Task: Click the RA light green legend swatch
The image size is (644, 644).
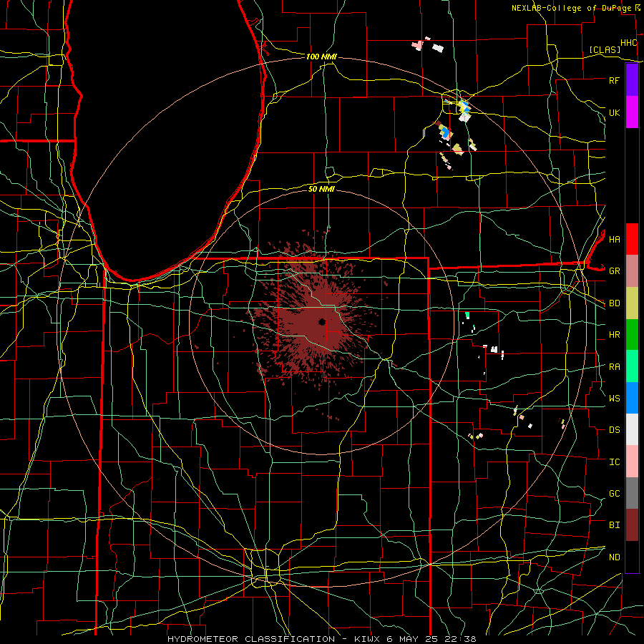Action: click(632, 366)
